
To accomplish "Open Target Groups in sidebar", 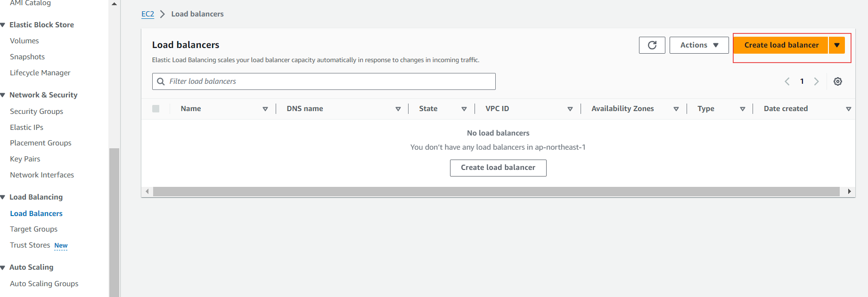I will pyautogui.click(x=33, y=229).
